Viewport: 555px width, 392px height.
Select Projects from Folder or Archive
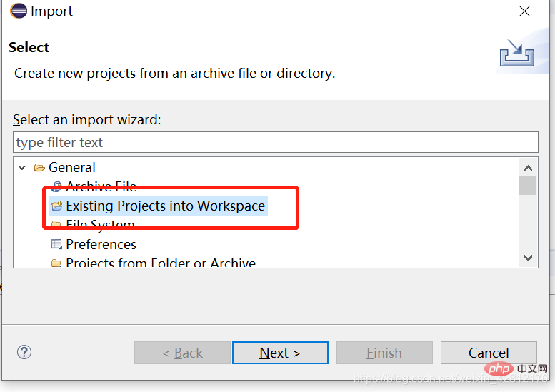tap(161, 263)
